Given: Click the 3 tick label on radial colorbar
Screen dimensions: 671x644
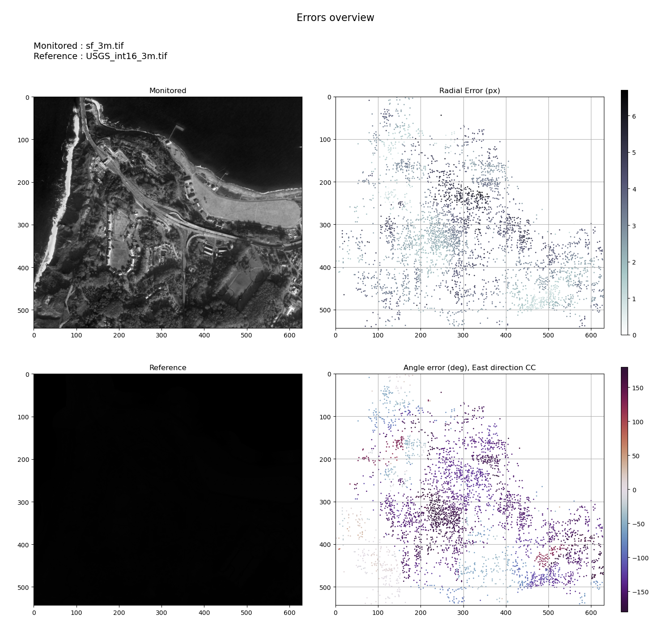Looking at the screenshot, I should [634, 226].
